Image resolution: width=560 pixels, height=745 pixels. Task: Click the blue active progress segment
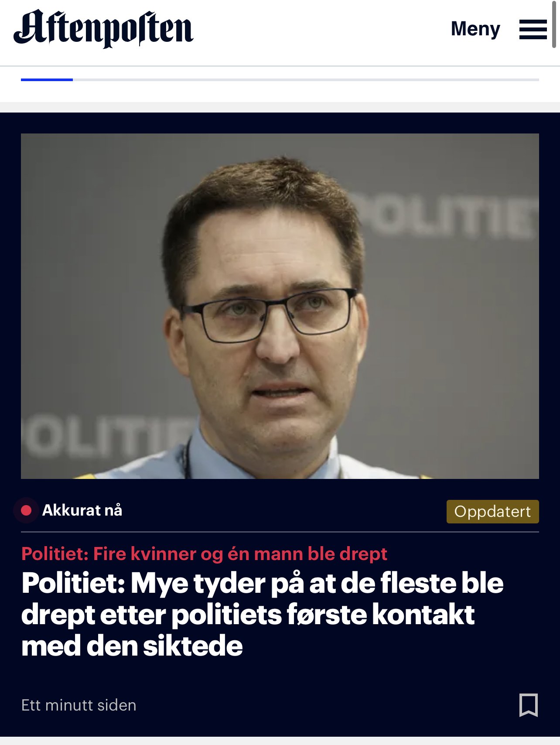[47, 80]
